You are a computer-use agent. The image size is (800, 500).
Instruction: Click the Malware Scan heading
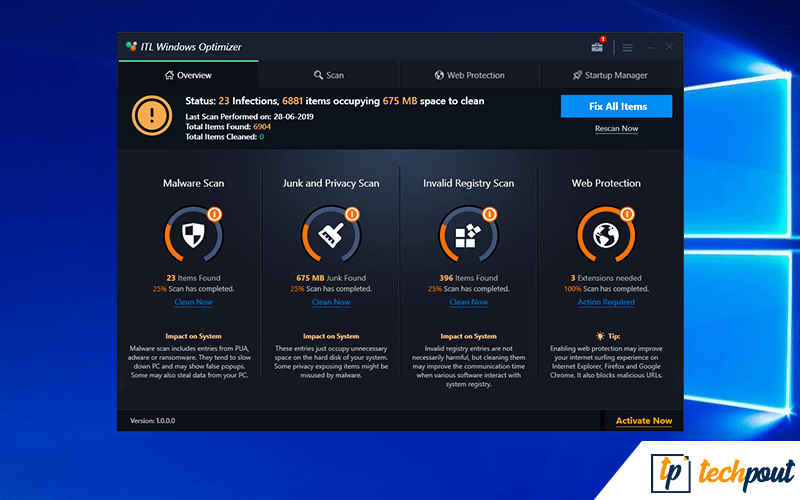click(193, 183)
